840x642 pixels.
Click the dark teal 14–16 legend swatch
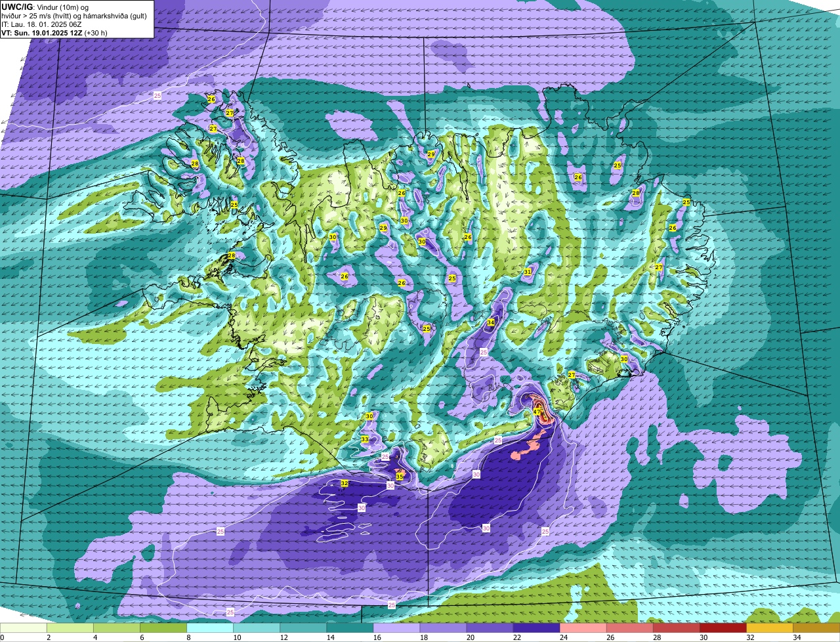(x=350, y=628)
